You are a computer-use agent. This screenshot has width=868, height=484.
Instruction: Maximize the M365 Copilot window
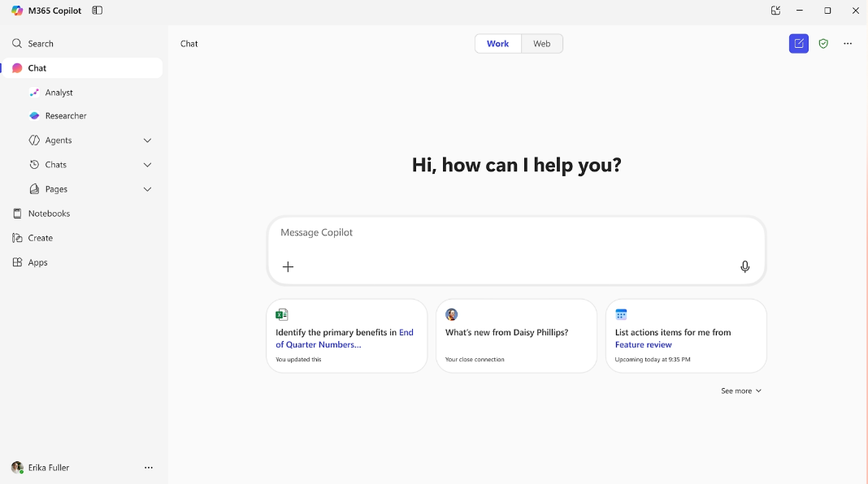pos(827,11)
